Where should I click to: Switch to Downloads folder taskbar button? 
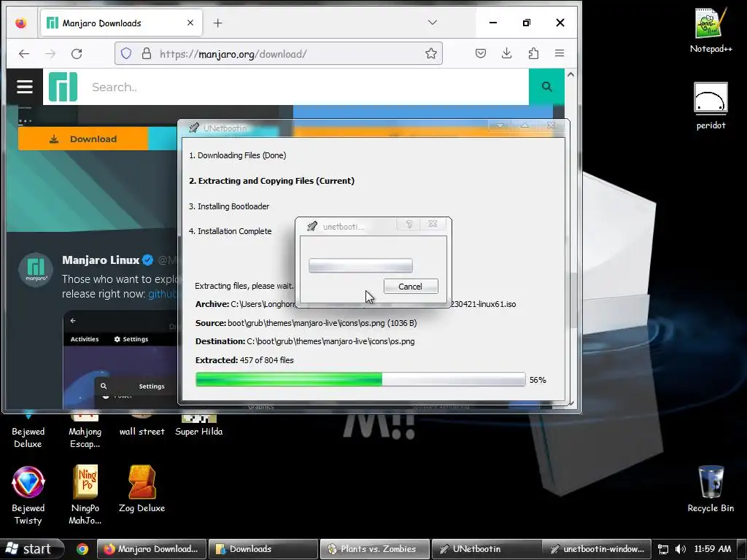263,549
